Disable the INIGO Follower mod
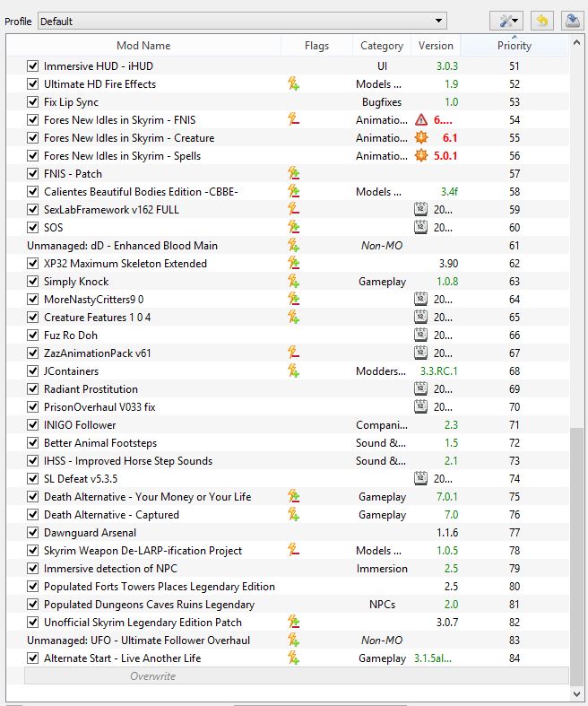The width and height of the screenshot is (588, 706). click(x=32, y=425)
